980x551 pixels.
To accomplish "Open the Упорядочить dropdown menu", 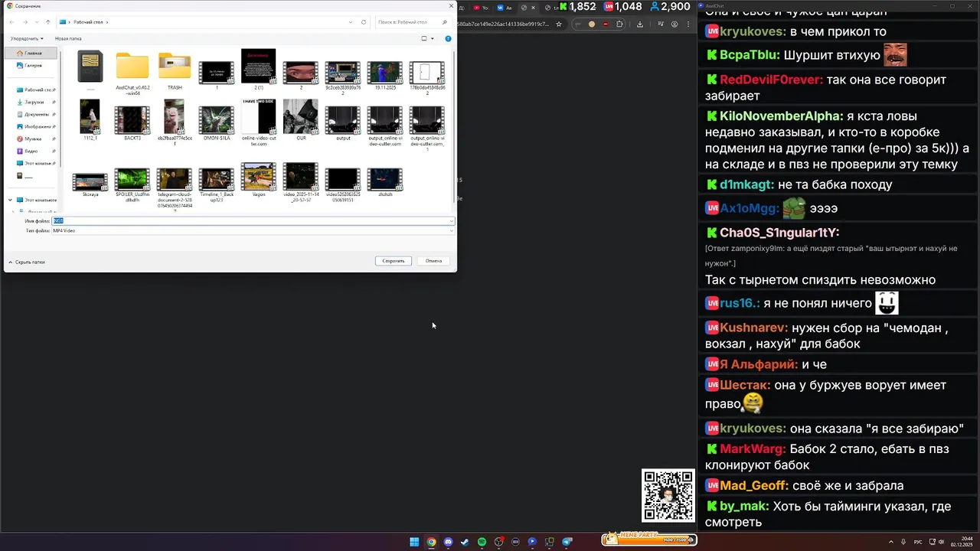I will 27,38.
